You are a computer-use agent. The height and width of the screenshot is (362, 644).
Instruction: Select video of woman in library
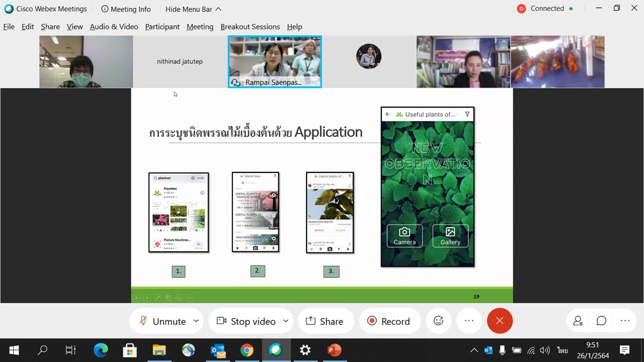463,61
